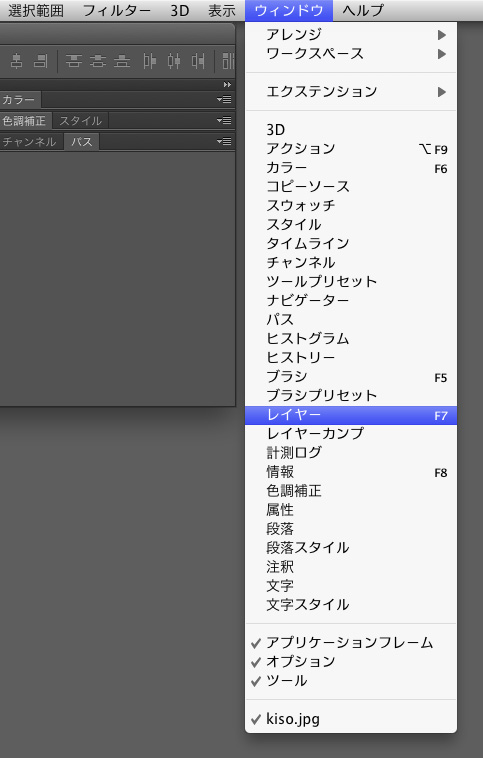Image resolution: width=483 pixels, height=758 pixels.
Task: Choose レイヤーカンプ from the Window menu
Action: click(x=351, y=434)
